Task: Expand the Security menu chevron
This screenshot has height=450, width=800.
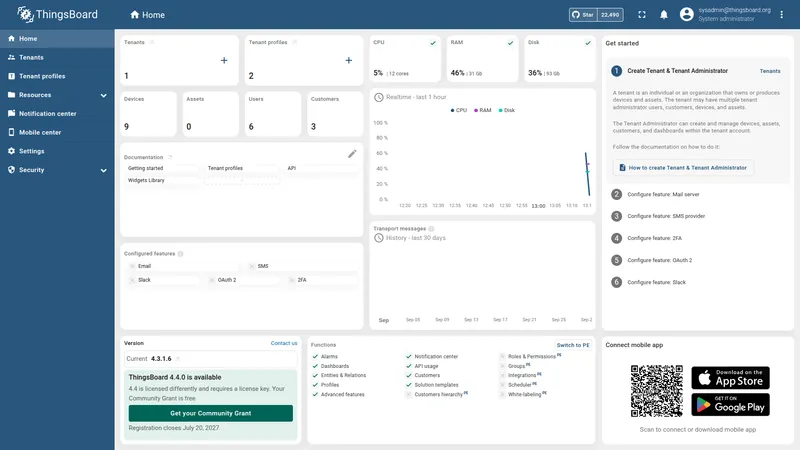Action: [x=104, y=170]
